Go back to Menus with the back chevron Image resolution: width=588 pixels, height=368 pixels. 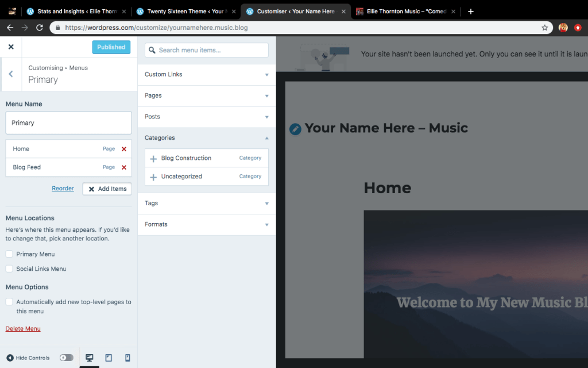(x=11, y=74)
